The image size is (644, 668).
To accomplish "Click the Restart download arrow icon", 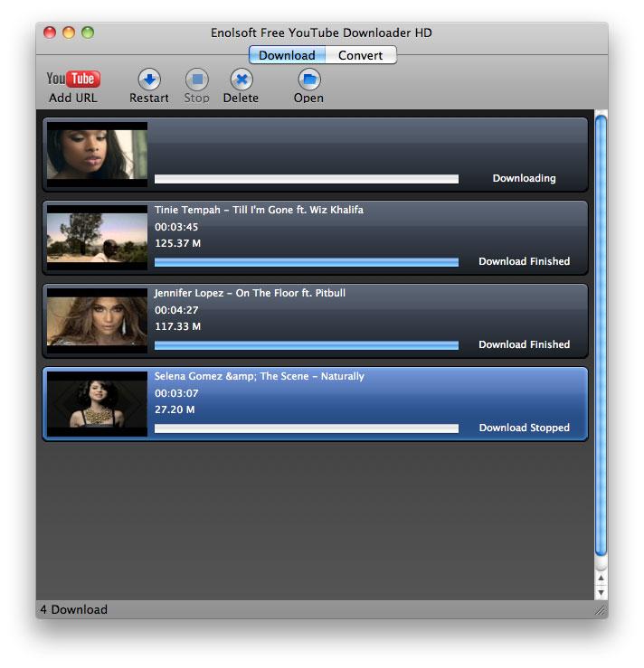I will pyautogui.click(x=149, y=80).
